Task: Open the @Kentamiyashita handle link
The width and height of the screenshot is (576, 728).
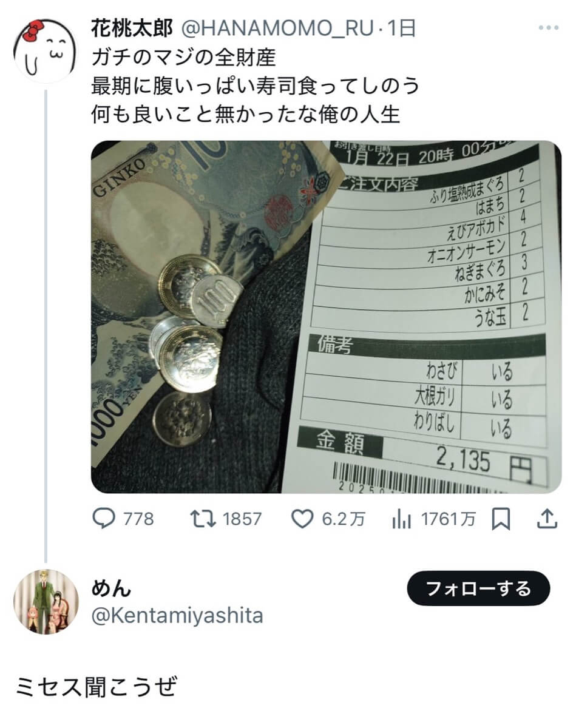Action: tap(177, 616)
